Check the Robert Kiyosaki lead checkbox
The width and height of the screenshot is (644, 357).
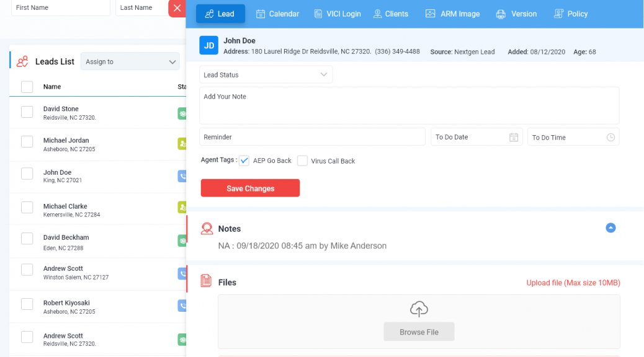point(27,304)
